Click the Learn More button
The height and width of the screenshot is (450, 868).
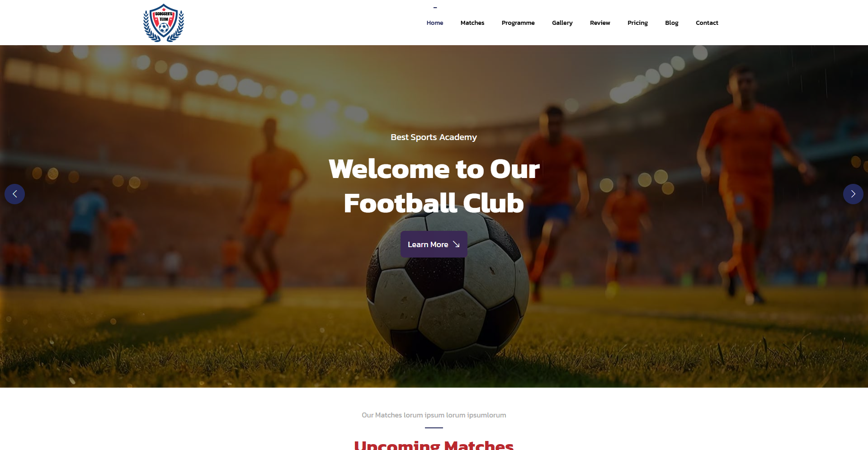coord(434,244)
